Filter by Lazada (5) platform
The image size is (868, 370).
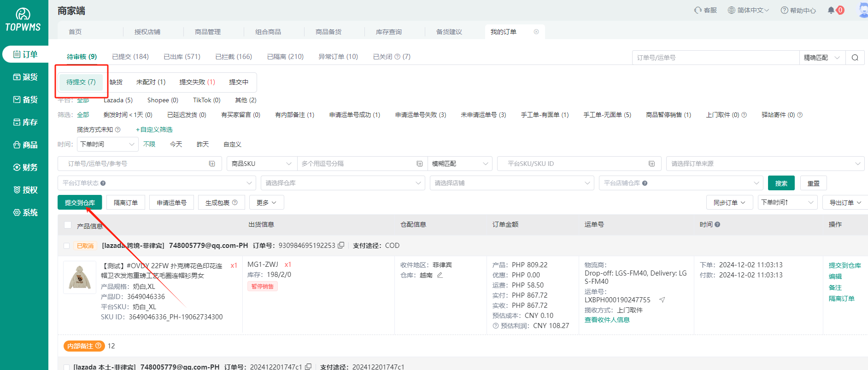coord(118,100)
